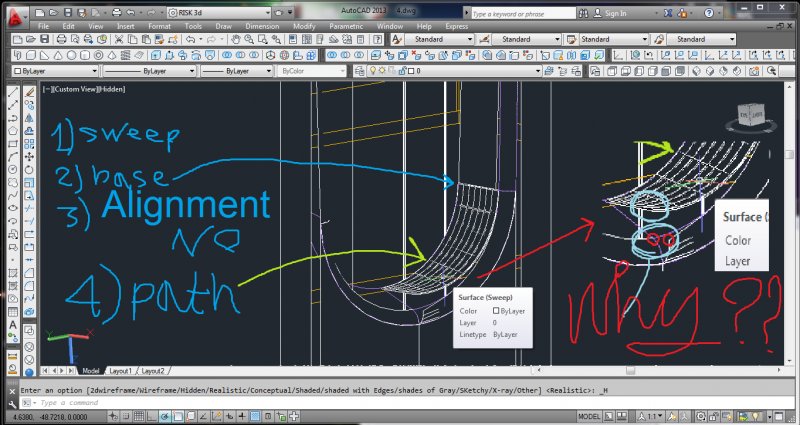Viewport: 800px width, 425px height.
Task: Click the Sign In button
Action: point(615,14)
